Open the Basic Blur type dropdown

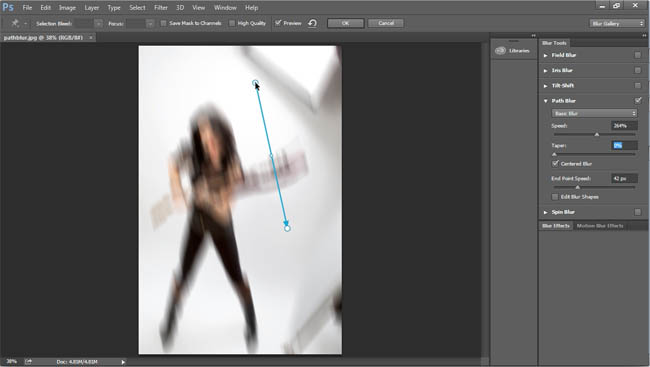click(x=594, y=113)
